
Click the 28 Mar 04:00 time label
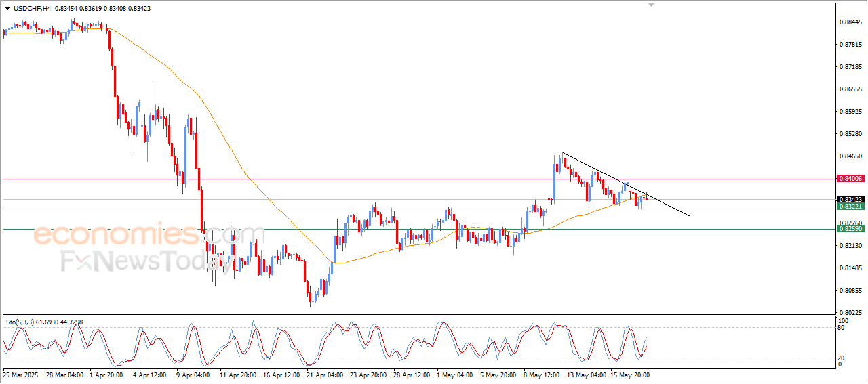coord(64,374)
